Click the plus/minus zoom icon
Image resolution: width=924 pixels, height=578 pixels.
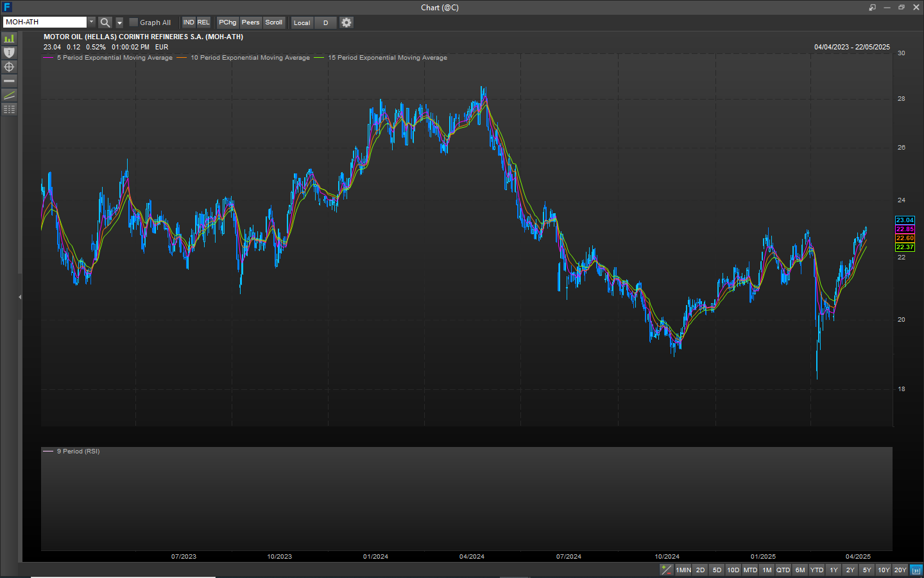tap(667, 570)
